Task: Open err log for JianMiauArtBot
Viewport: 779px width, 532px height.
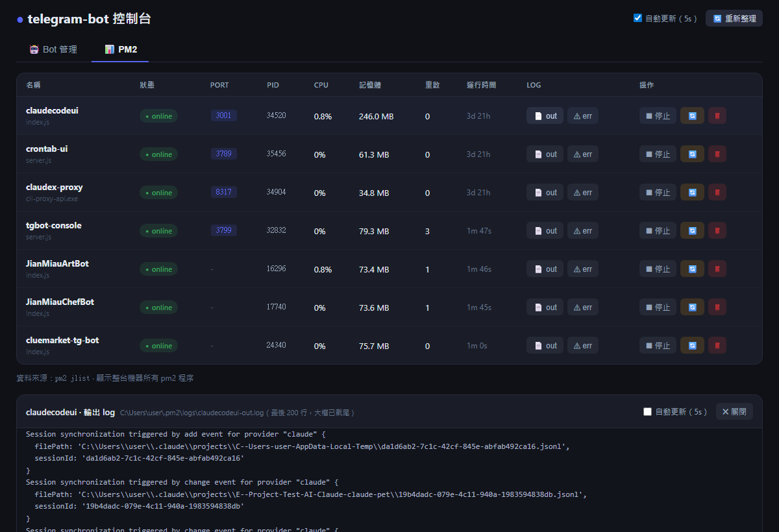Action: pyautogui.click(x=583, y=269)
